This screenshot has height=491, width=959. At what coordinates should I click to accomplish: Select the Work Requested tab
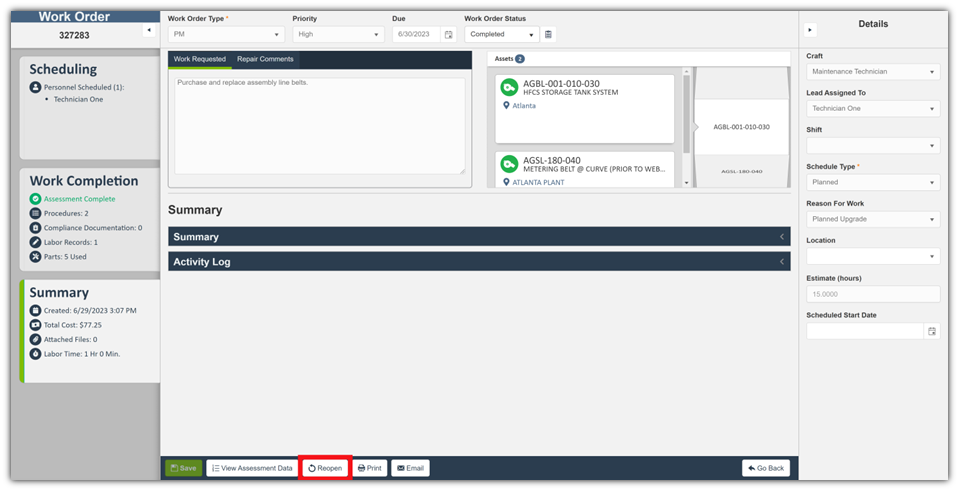200,59
